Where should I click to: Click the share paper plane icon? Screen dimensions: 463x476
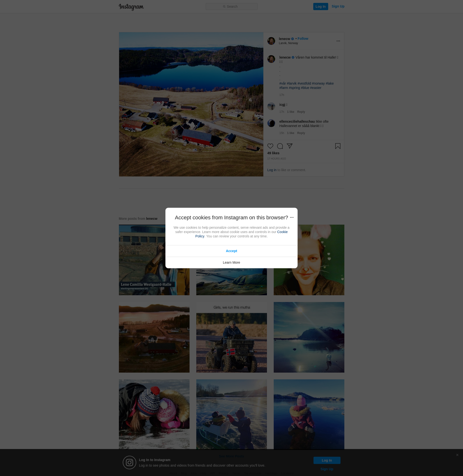click(289, 146)
